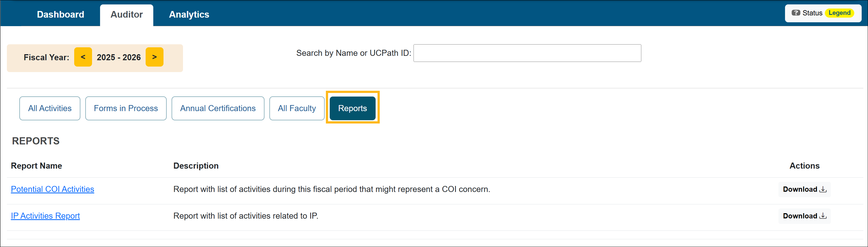View Annual Certifications list
The width and height of the screenshot is (868, 247).
[x=218, y=108]
